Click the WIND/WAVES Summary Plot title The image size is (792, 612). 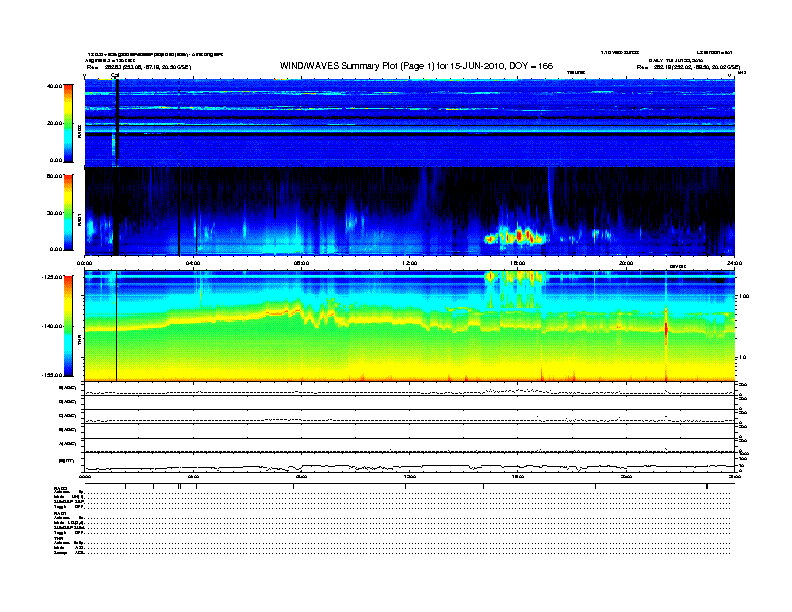tap(416, 66)
